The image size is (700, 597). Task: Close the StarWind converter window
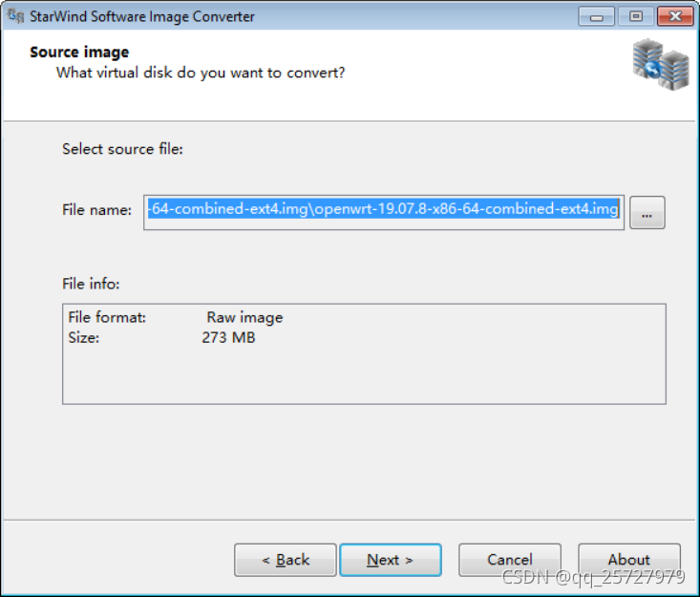click(x=674, y=16)
